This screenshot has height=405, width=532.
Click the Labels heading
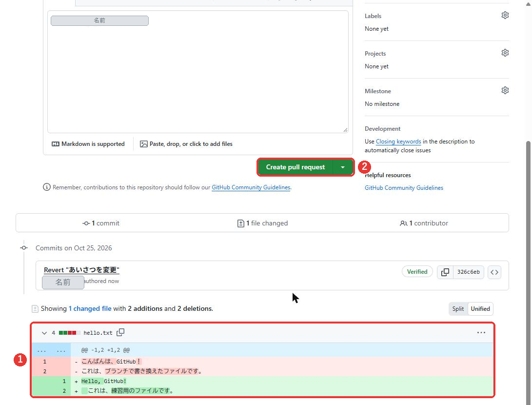tap(373, 16)
